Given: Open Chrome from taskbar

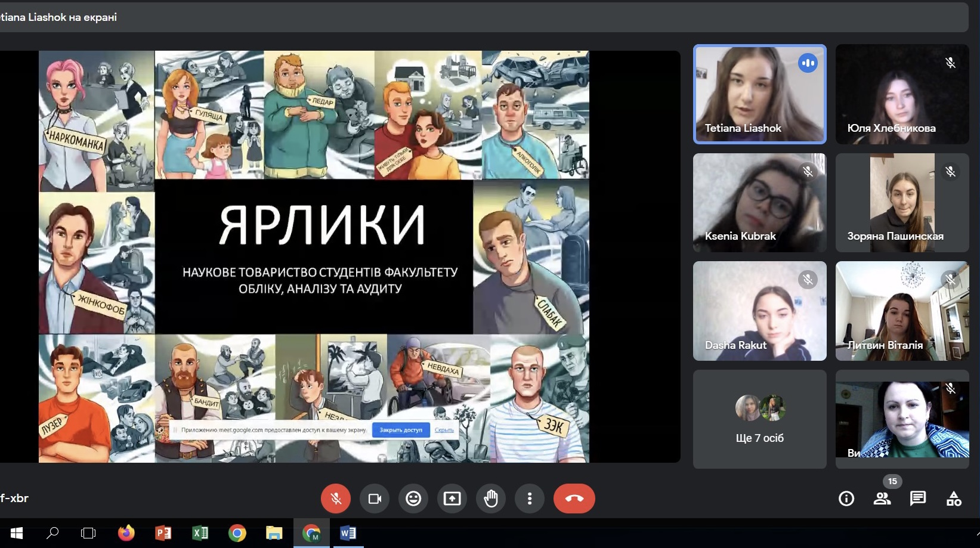Looking at the screenshot, I should [x=237, y=533].
